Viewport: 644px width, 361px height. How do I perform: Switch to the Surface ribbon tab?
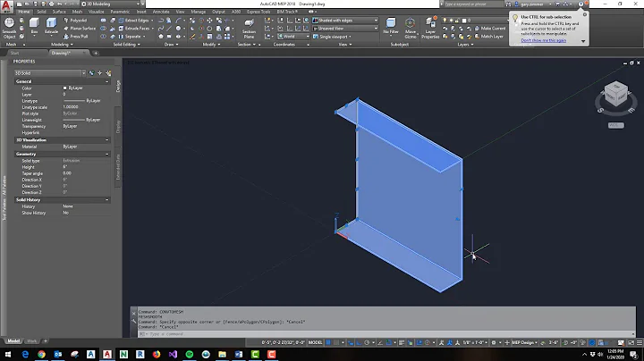tap(59, 12)
